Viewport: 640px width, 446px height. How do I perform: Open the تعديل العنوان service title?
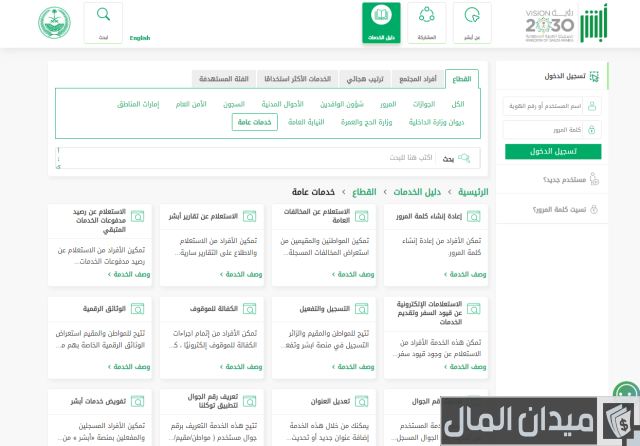tap(330, 402)
